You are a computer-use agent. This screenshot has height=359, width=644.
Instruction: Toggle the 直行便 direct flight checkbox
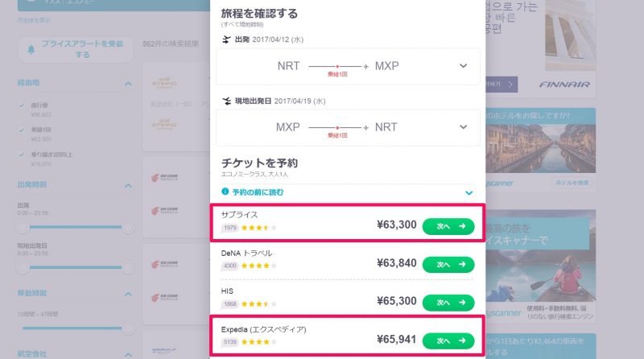tap(22, 105)
